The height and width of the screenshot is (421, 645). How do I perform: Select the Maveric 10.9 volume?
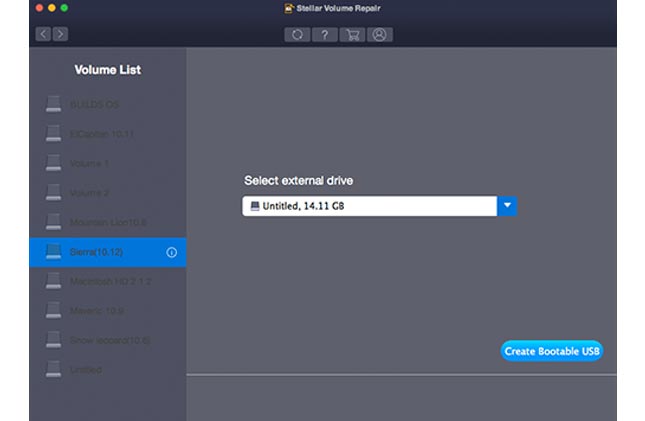(x=97, y=311)
